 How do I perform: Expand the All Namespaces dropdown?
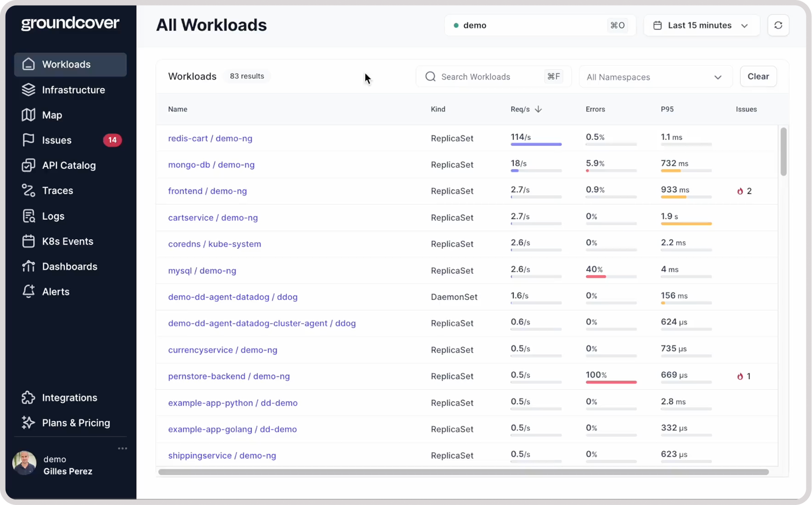coord(655,77)
